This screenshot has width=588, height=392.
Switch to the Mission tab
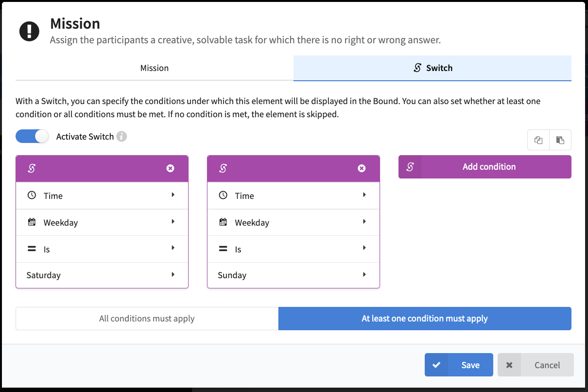click(x=155, y=68)
